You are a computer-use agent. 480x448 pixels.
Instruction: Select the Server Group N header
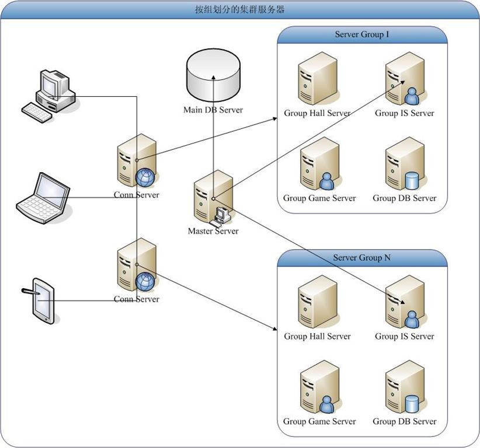coord(362,258)
